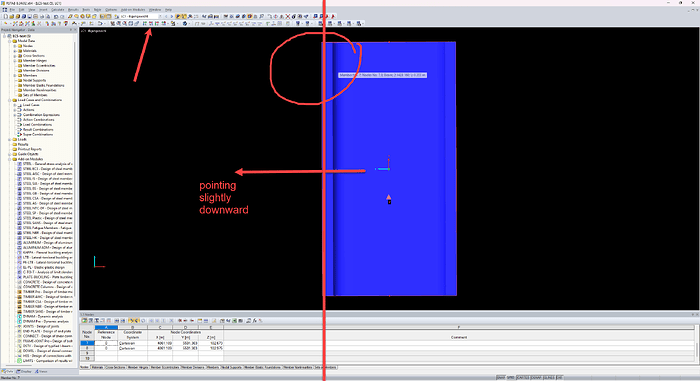Image resolution: width=700 pixels, height=381 pixels.
Task: Switch to Nodal Supports table tab
Action: point(232,367)
